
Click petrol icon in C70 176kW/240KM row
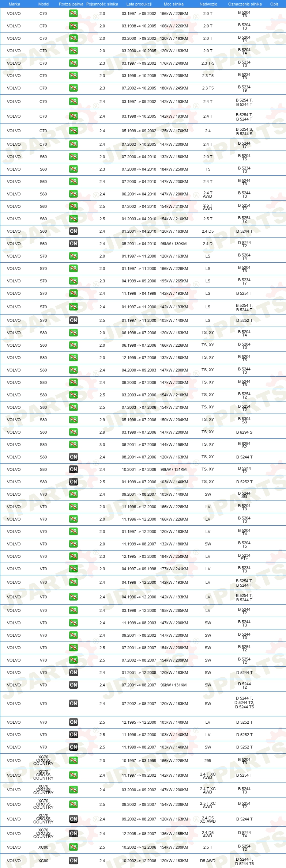(x=73, y=63)
